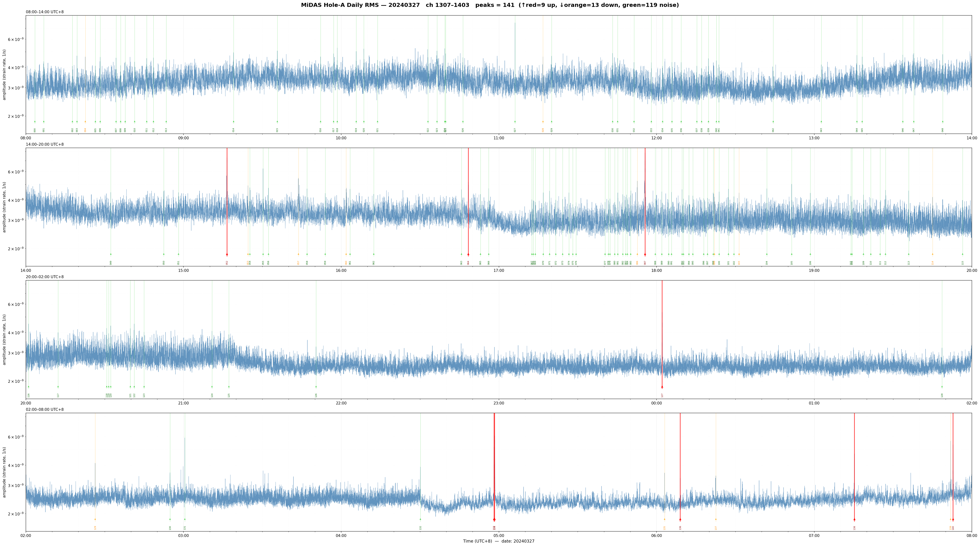Click the "05:00" x-axis tick label

499,536
